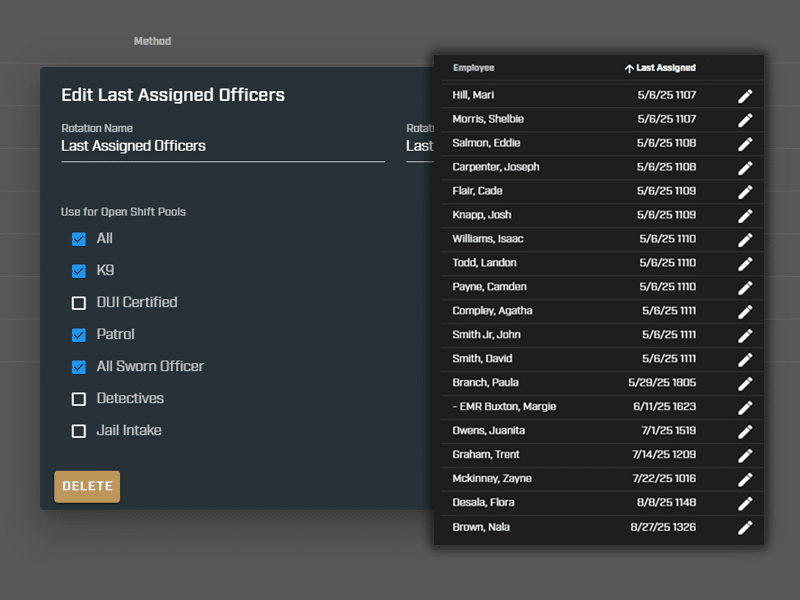The image size is (800, 600).
Task: Edit last assigned time for Hill, Mari
Action: tap(745, 96)
